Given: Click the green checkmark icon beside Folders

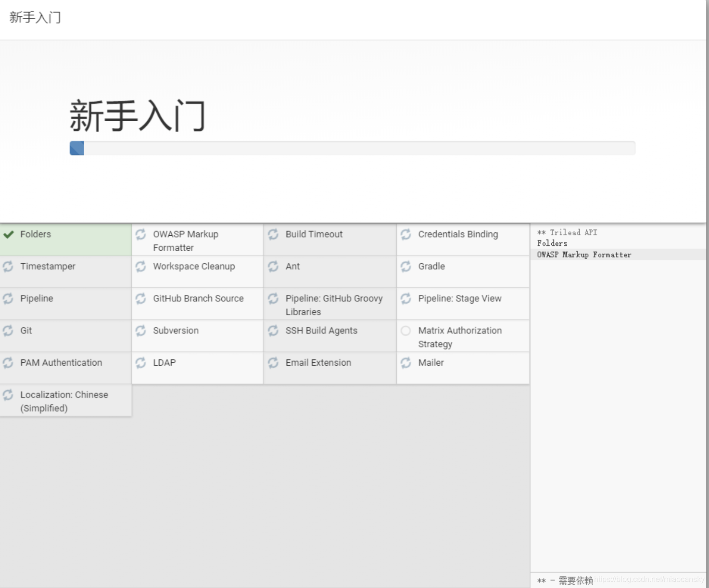Looking at the screenshot, I should click(x=9, y=234).
